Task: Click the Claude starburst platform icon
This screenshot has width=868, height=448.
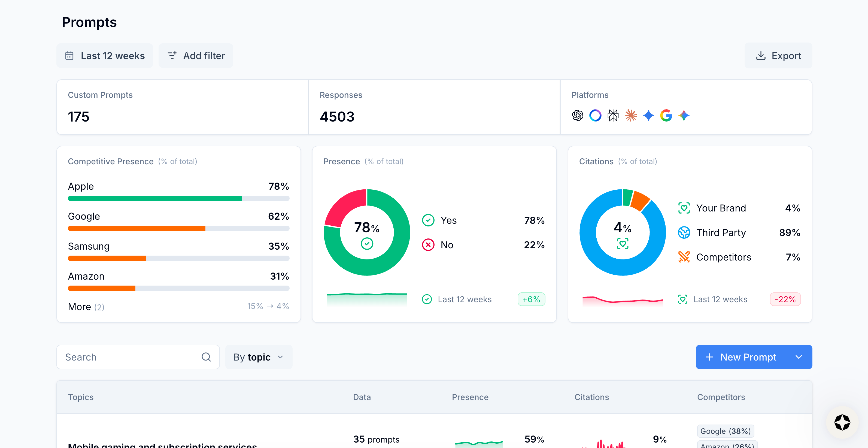Action: [x=631, y=116]
